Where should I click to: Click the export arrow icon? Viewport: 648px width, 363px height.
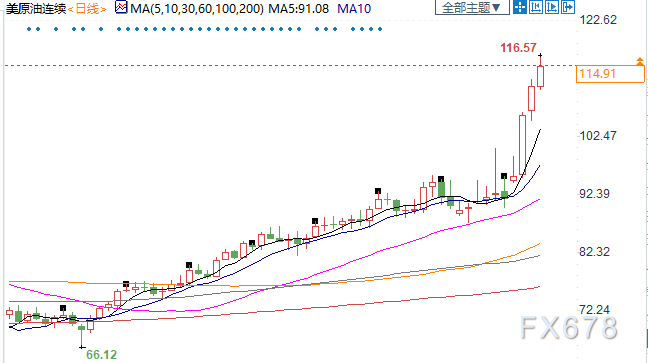pos(568,7)
